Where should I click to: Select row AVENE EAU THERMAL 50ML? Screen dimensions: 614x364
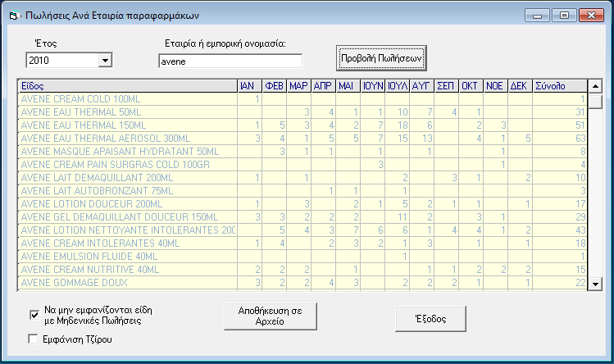(x=302, y=112)
